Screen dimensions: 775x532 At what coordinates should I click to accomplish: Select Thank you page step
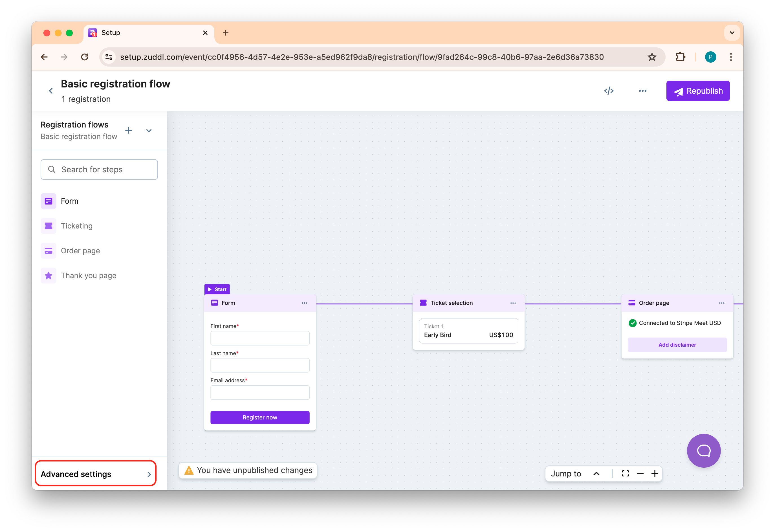coord(88,276)
